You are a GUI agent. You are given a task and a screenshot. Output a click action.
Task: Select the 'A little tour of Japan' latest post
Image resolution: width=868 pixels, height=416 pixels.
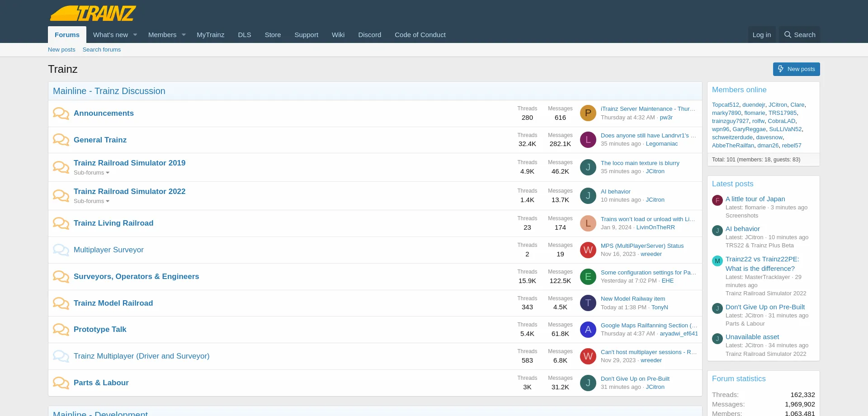click(755, 199)
